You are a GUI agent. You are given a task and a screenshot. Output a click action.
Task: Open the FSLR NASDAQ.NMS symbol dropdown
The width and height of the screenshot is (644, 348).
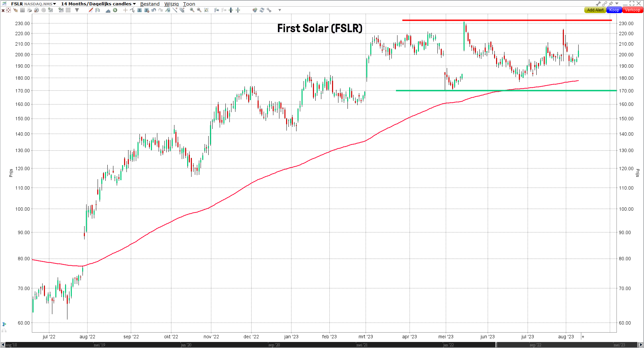tap(34, 4)
